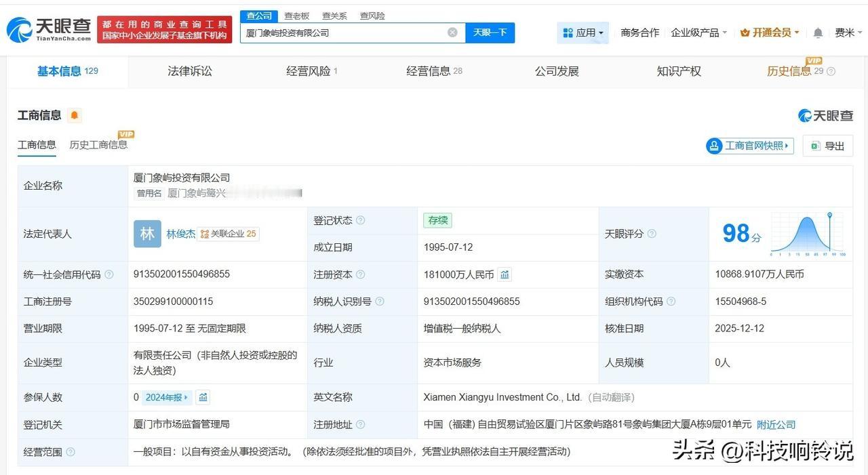The height and width of the screenshot is (475, 868).
Task: Open 林俊杰 legal representative profile
Action: click(x=180, y=234)
